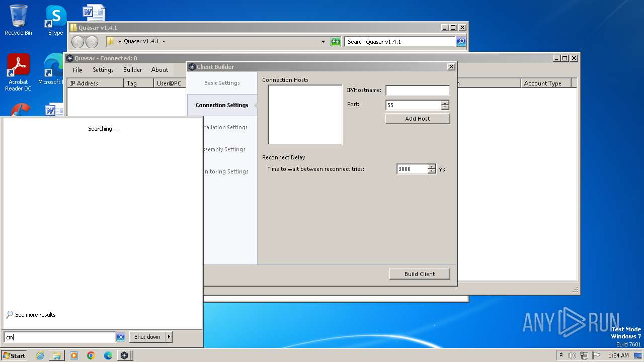Open the About menu in Quasar
The height and width of the screenshot is (362, 644).
point(159,70)
